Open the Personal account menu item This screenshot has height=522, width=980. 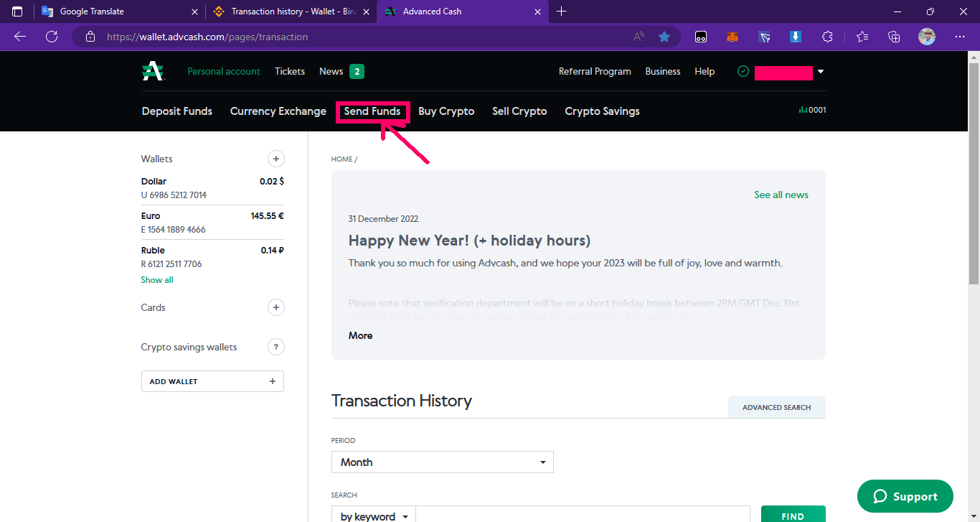224,71
